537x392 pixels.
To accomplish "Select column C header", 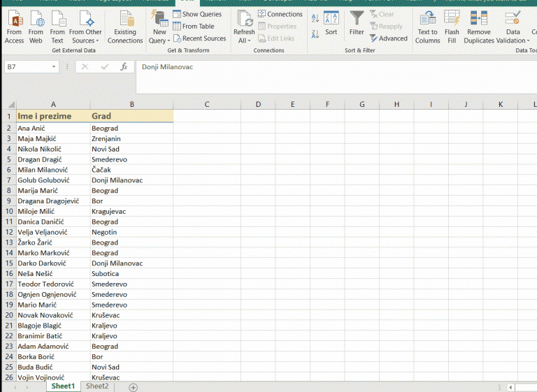I will click(x=207, y=104).
